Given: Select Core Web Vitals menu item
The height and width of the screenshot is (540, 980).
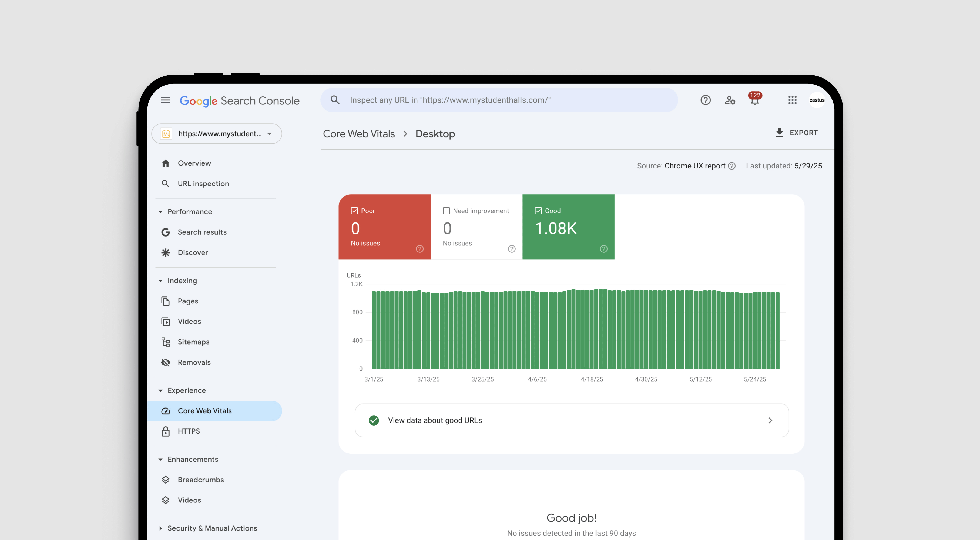Looking at the screenshot, I should 214,411.
